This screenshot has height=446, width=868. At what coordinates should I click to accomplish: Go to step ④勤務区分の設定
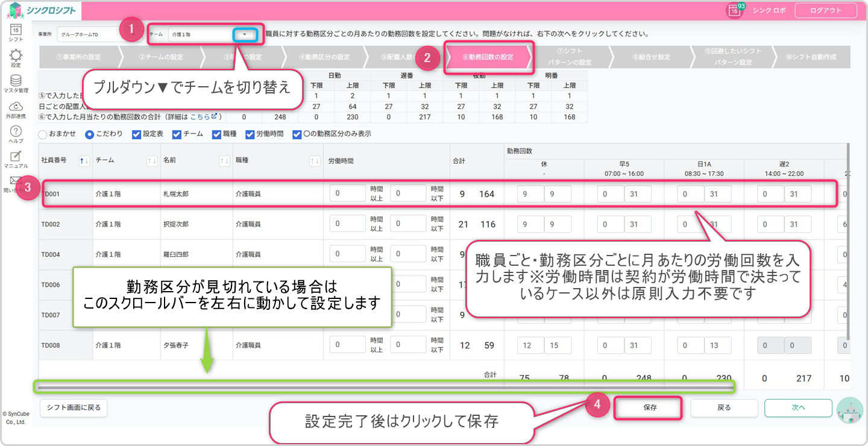[x=324, y=57]
